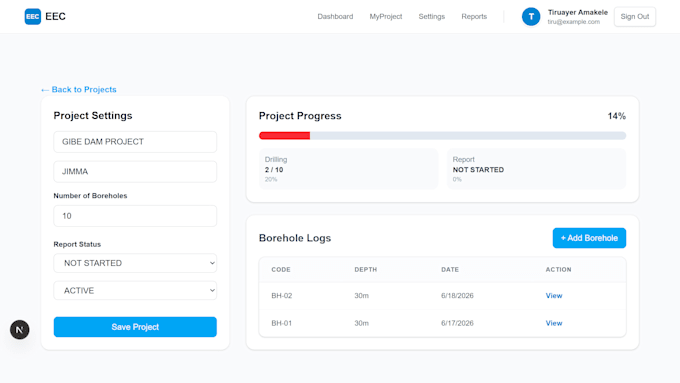
Task: Go to Dashboard in navigation
Action: tap(335, 16)
